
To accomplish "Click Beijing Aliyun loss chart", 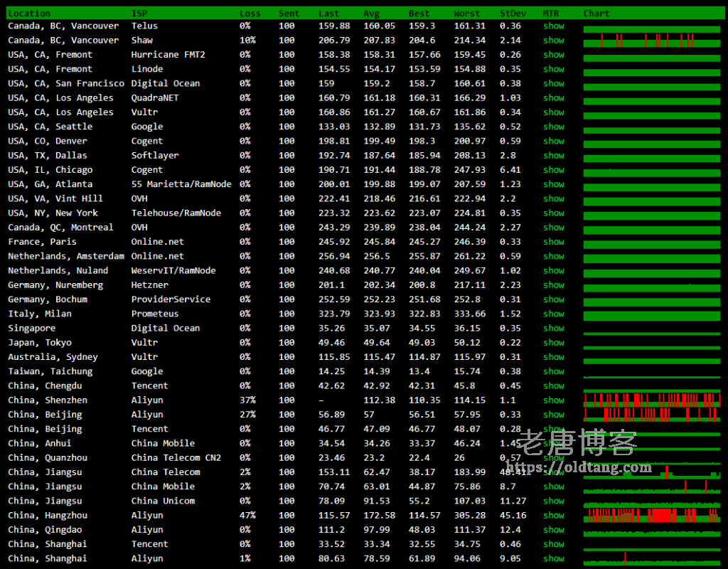I will [x=651, y=415].
